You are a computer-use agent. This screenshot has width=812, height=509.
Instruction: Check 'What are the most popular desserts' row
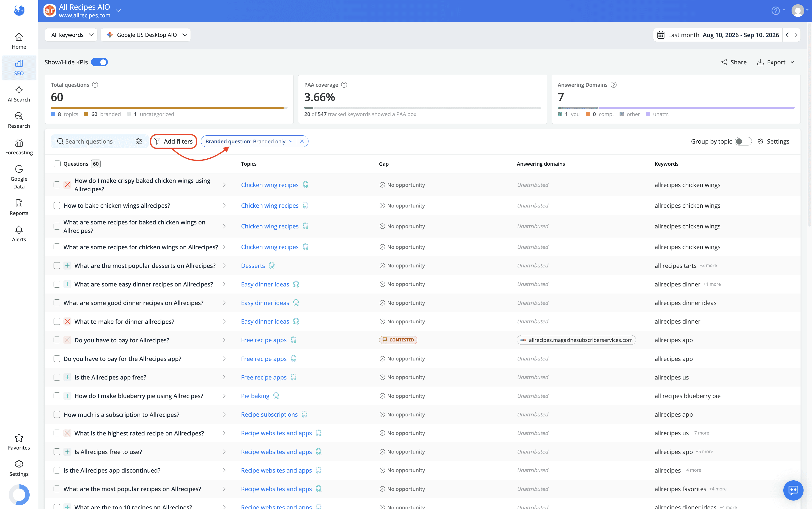tap(57, 266)
